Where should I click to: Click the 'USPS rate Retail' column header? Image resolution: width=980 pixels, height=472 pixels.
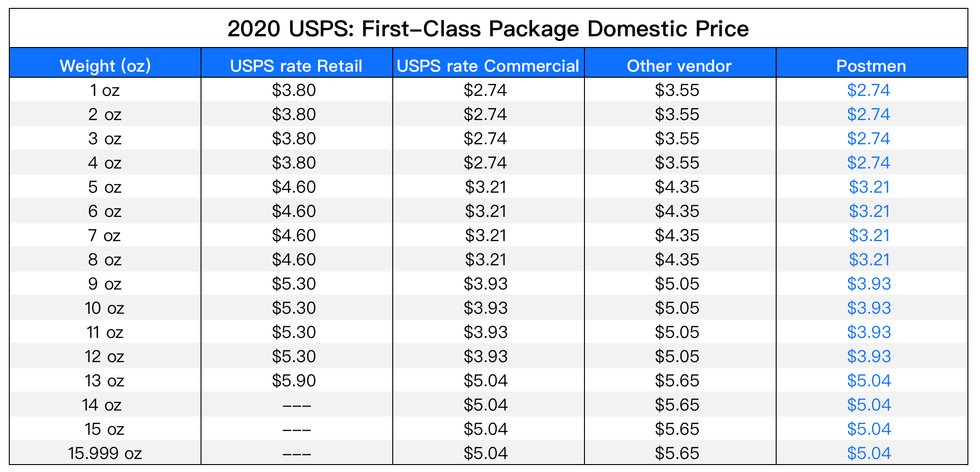click(x=296, y=66)
